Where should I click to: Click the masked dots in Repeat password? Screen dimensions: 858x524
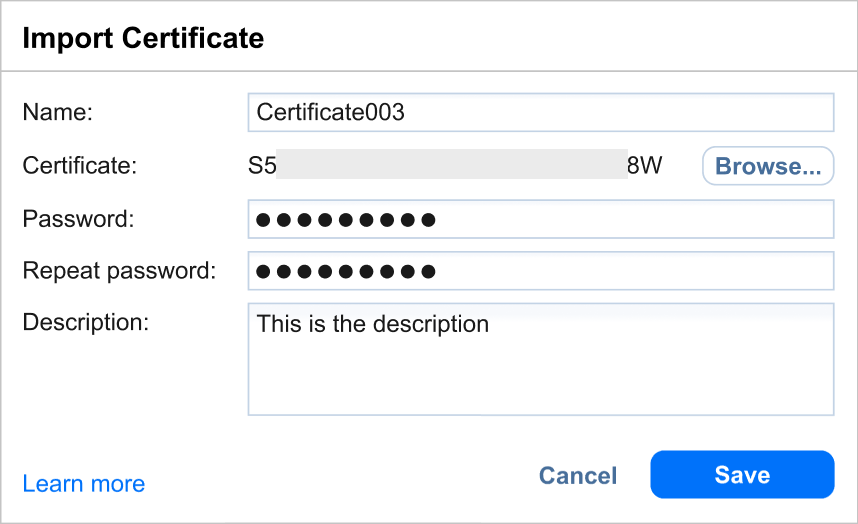pyautogui.click(x=345, y=270)
